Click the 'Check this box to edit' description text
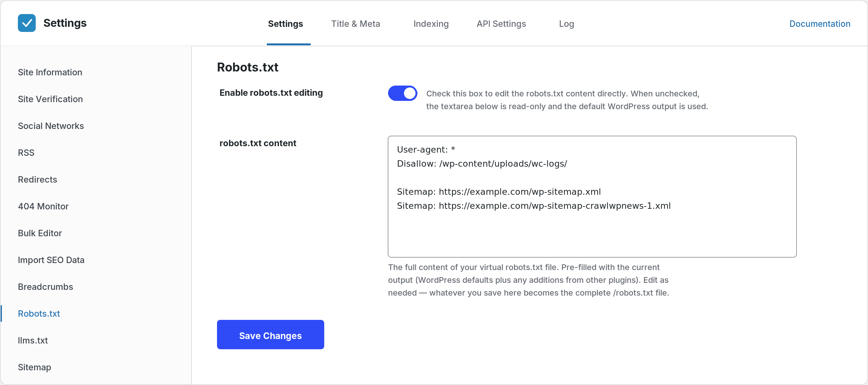Viewport: 868px width, 385px height. pyautogui.click(x=567, y=100)
